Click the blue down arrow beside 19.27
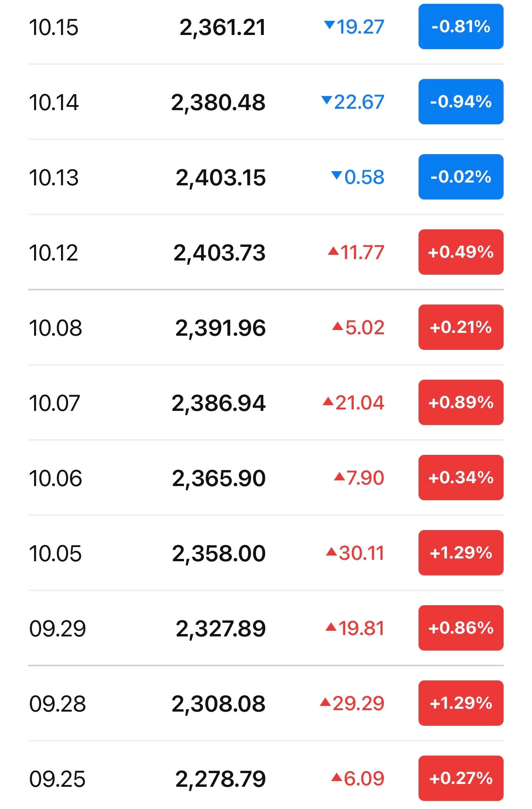 (x=329, y=25)
